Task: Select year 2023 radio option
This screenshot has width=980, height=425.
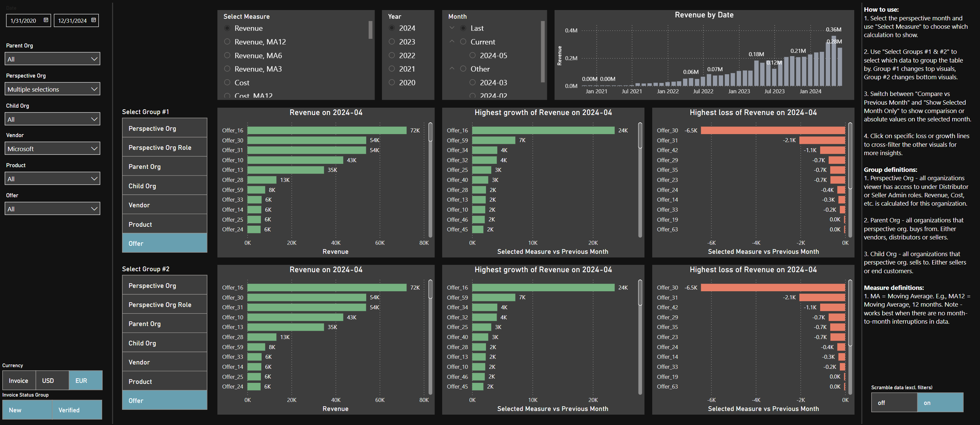Action: coord(392,41)
